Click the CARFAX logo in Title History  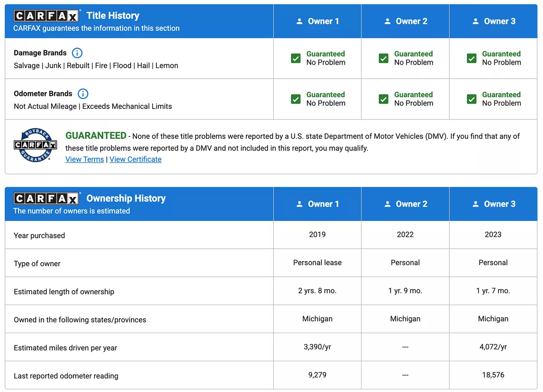click(x=47, y=16)
